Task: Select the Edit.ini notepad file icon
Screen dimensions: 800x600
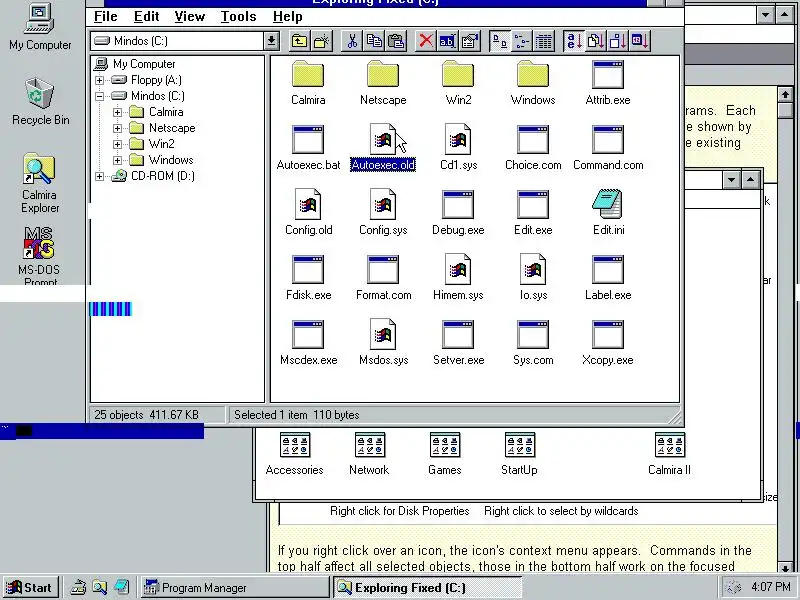Action: [x=608, y=213]
